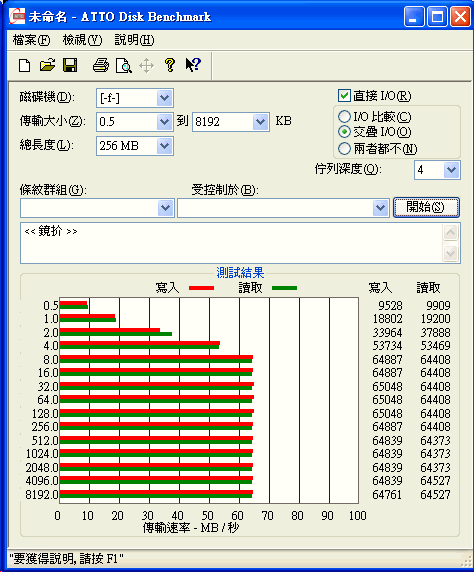Screen dimensions: 474x572
Task: Click the status bar help text
Action: point(66,559)
